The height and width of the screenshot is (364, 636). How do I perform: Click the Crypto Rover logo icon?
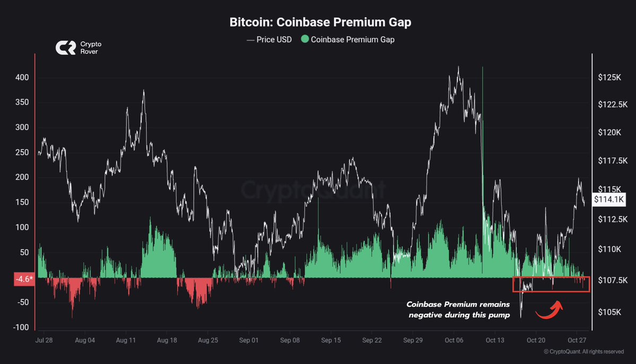tap(65, 48)
